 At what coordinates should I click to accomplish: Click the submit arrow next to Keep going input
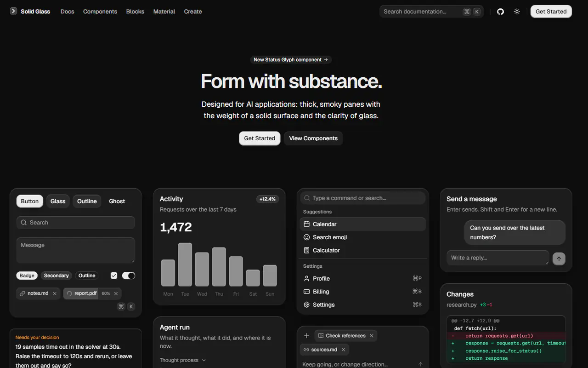click(420, 364)
